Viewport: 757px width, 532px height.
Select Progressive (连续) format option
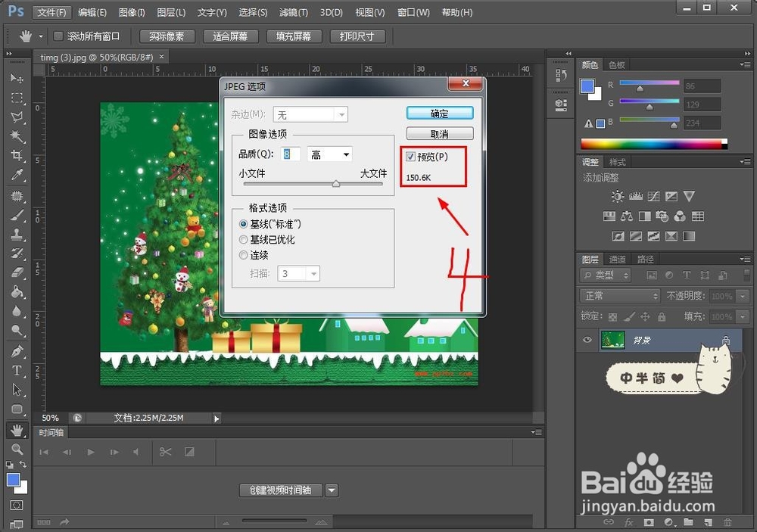point(243,255)
